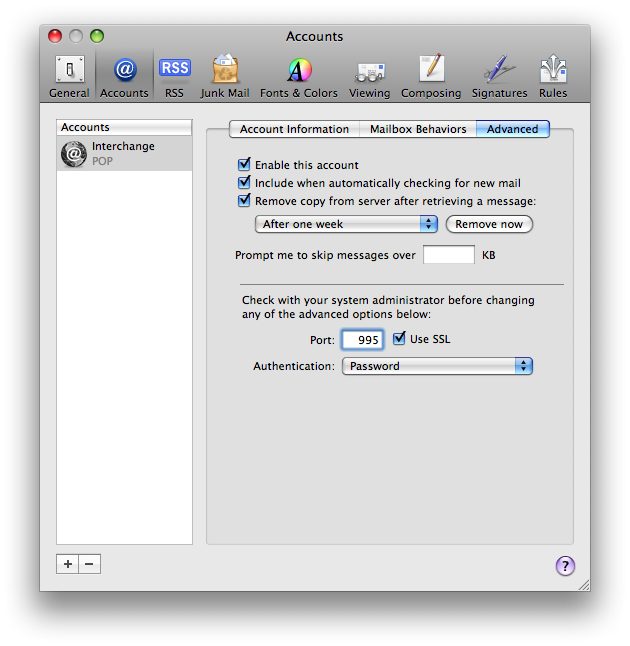Open the RSS preferences pane
This screenshot has height=646, width=630.
pyautogui.click(x=175, y=76)
